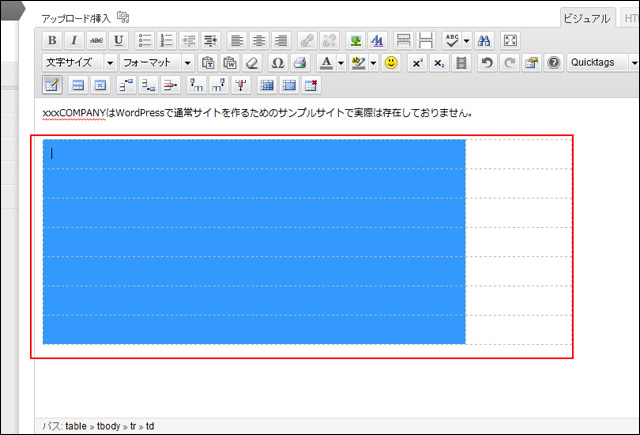
Task: Insert a special character using Omega icon
Action: (278, 63)
